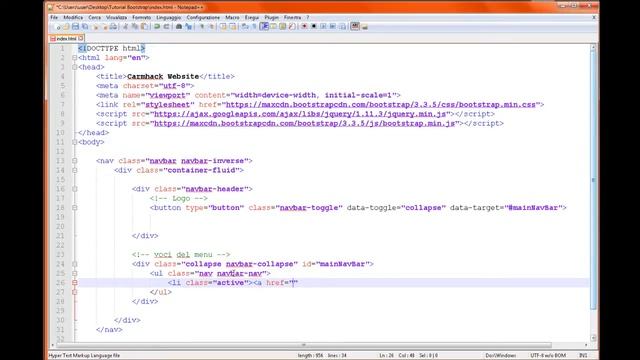640x360 pixels.
Task: Click the bootstrap.min.css URL link
Action: (381, 105)
